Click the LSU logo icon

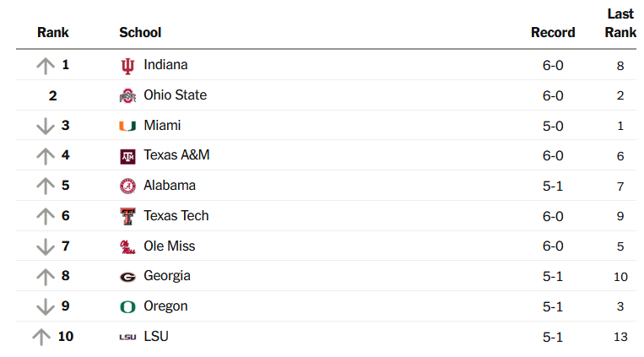point(127,337)
